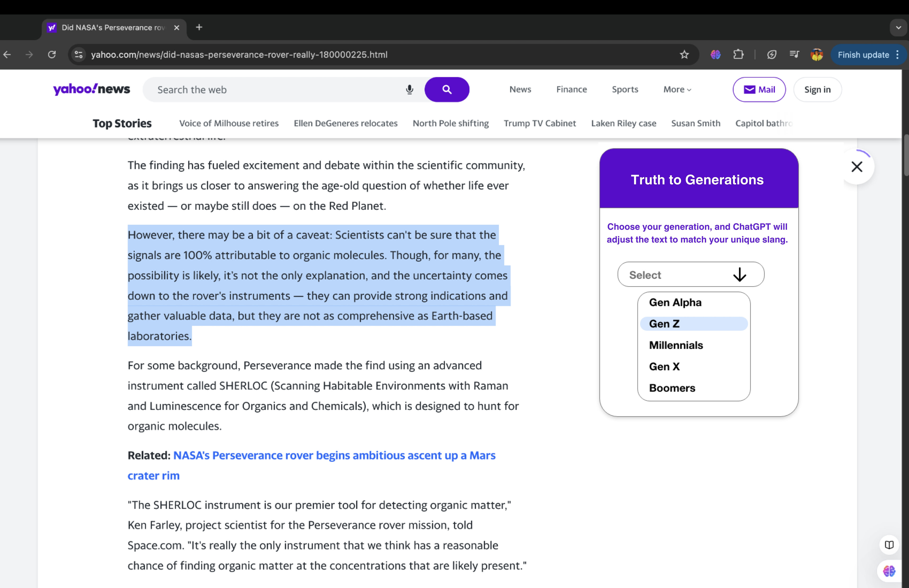Bookmark this page with the star icon
The image size is (909, 588).
pyautogui.click(x=684, y=55)
